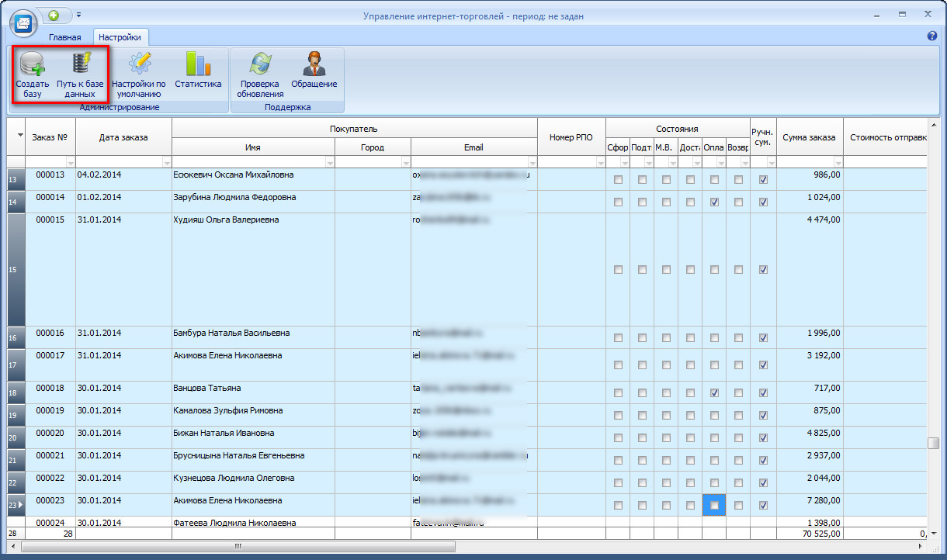
Task: Switch to the Главная tab
Action: coord(65,37)
